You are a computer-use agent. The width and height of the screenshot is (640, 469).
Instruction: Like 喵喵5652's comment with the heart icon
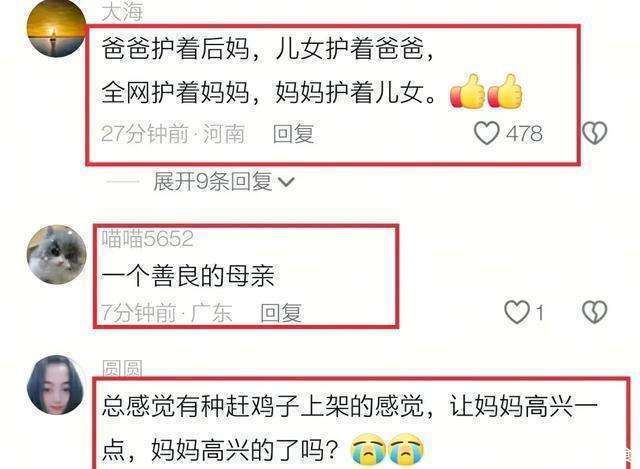pyautogui.click(x=517, y=312)
